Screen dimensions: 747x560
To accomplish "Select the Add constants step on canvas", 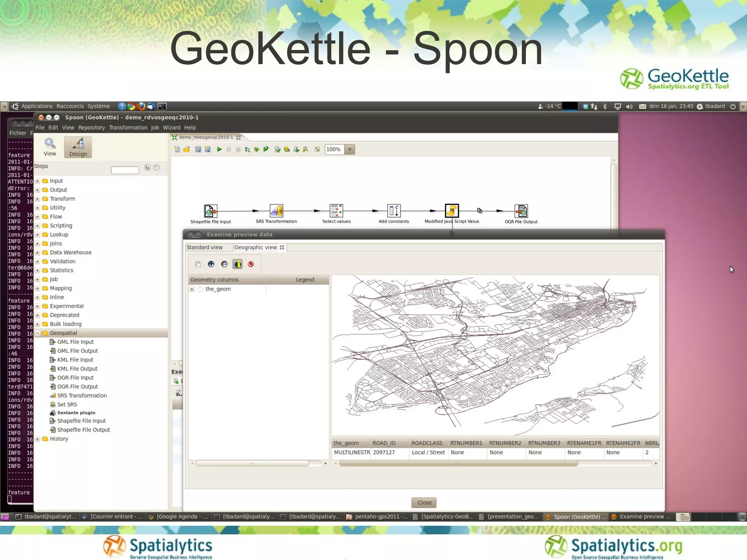I will (394, 210).
